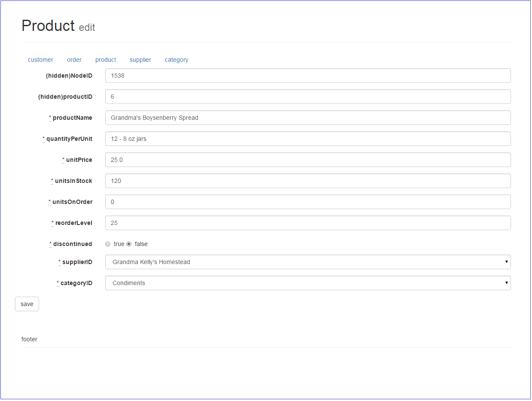
Task: Click the unitsInStock input field
Action: 308,180
